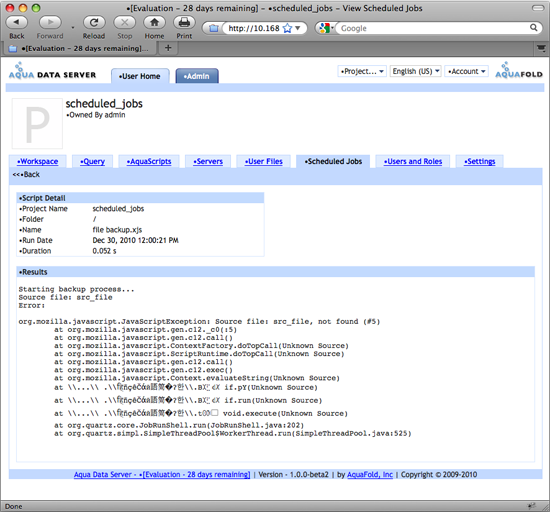Open the Account dropdown
Viewport: 550px width, 512px height.
pyautogui.click(x=466, y=71)
